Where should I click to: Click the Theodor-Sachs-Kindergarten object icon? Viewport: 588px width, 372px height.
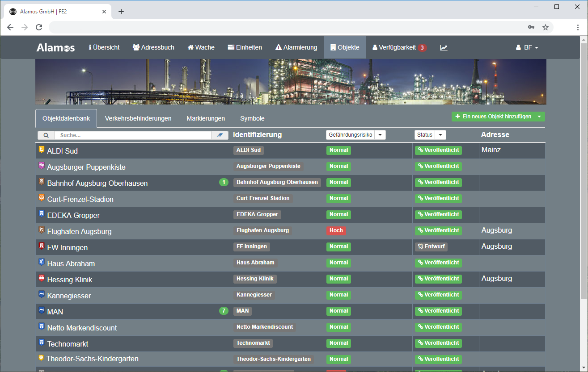[41, 358]
